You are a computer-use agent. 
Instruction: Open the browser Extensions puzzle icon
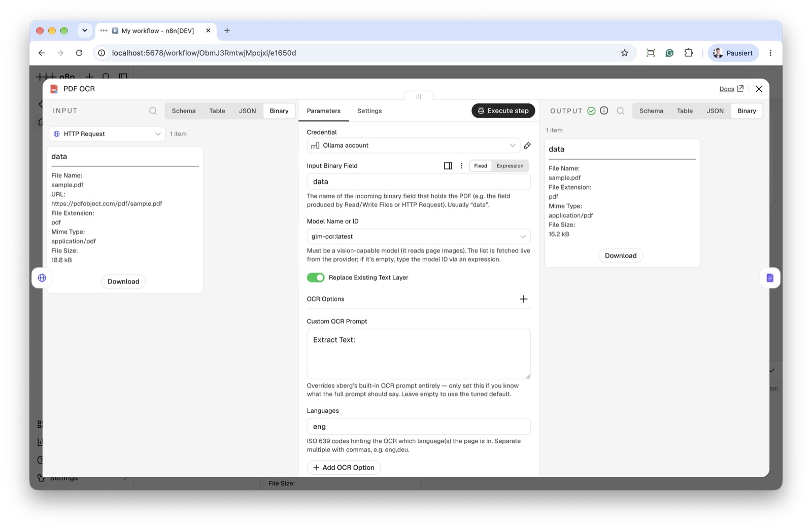pos(689,53)
